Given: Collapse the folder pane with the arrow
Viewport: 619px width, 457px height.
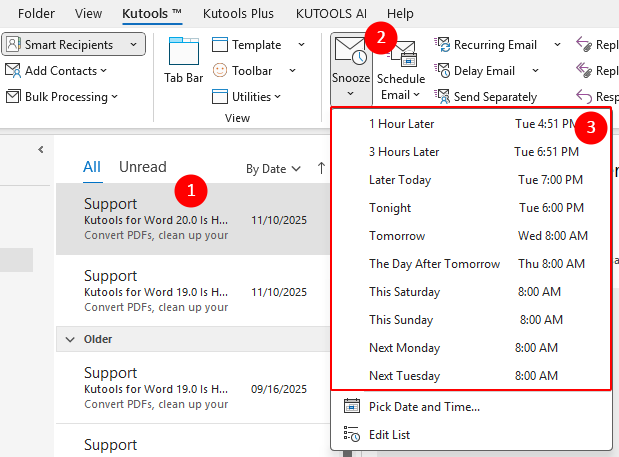Looking at the screenshot, I should click(x=41, y=150).
